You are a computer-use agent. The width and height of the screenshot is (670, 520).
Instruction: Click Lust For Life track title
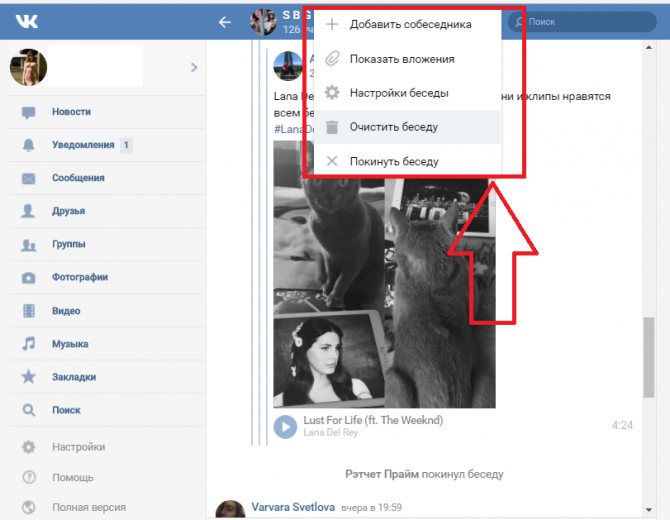pos(373,420)
